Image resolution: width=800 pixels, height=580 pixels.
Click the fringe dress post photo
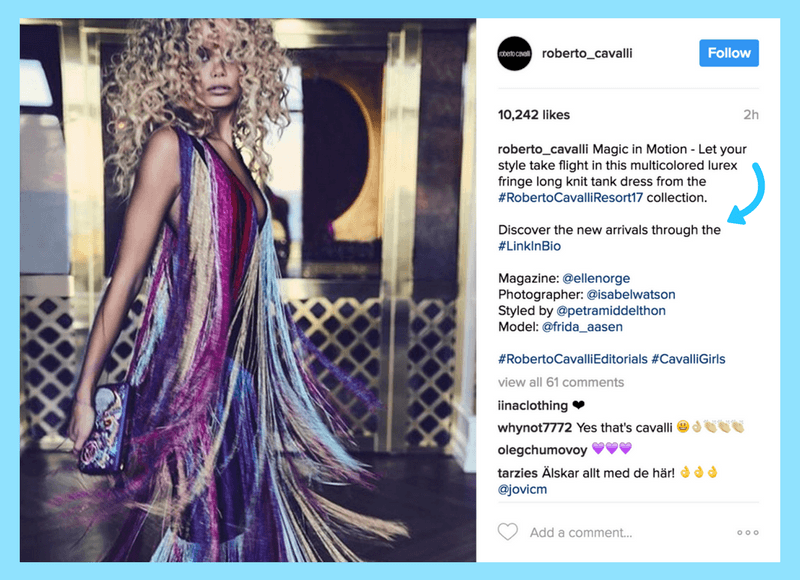[248, 290]
